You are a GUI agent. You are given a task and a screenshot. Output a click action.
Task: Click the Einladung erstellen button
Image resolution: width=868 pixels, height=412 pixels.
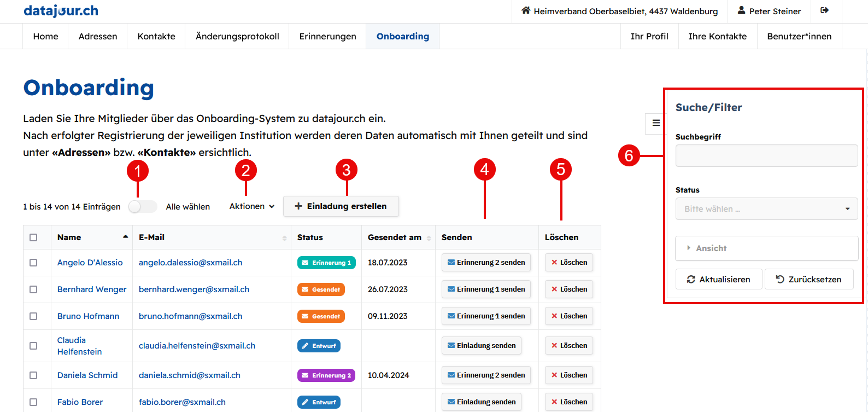[341, 206]
